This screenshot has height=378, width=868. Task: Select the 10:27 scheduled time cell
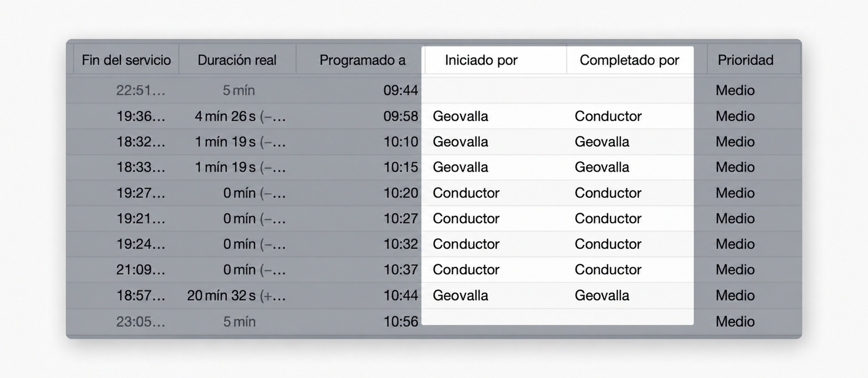click(401, 218)
